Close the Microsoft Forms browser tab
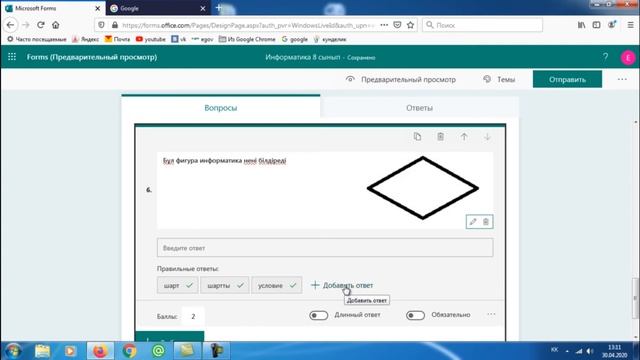This screenshot has height=360, width=640. tap(98, 8)
